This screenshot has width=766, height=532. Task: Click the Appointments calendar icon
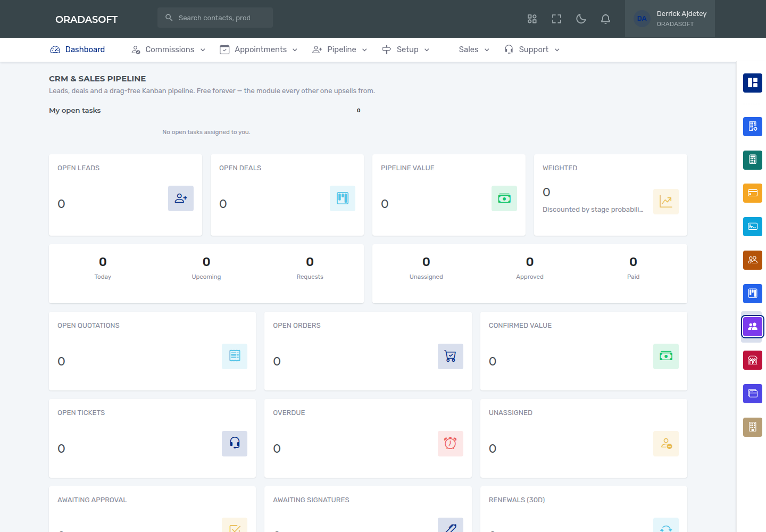[224, 49]
